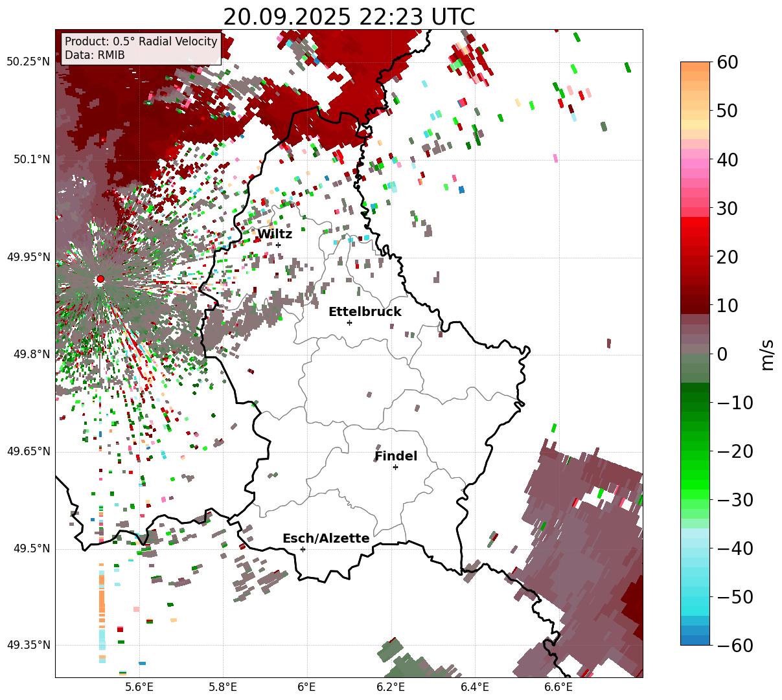Viewport: 782px width, 700px height.
Task: Click the m/s colorbar unit label
Action: 768,354
